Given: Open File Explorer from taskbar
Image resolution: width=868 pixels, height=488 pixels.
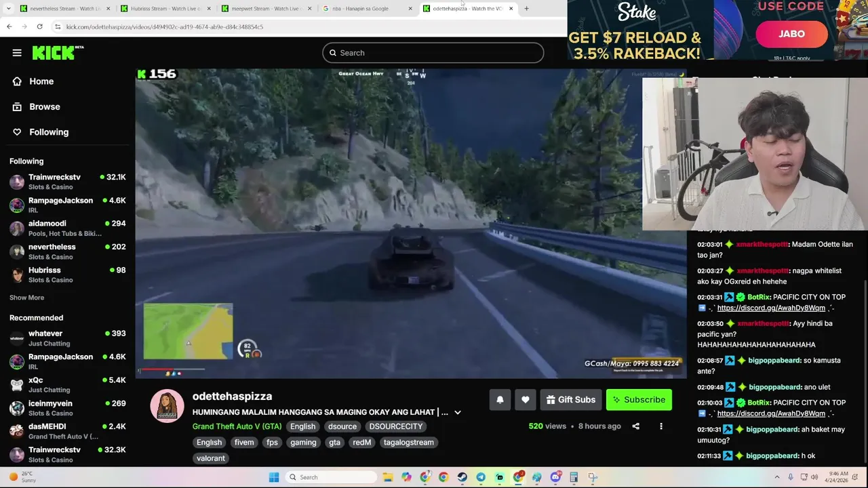Looking at the screenshot, I should [x=387, y=477].
